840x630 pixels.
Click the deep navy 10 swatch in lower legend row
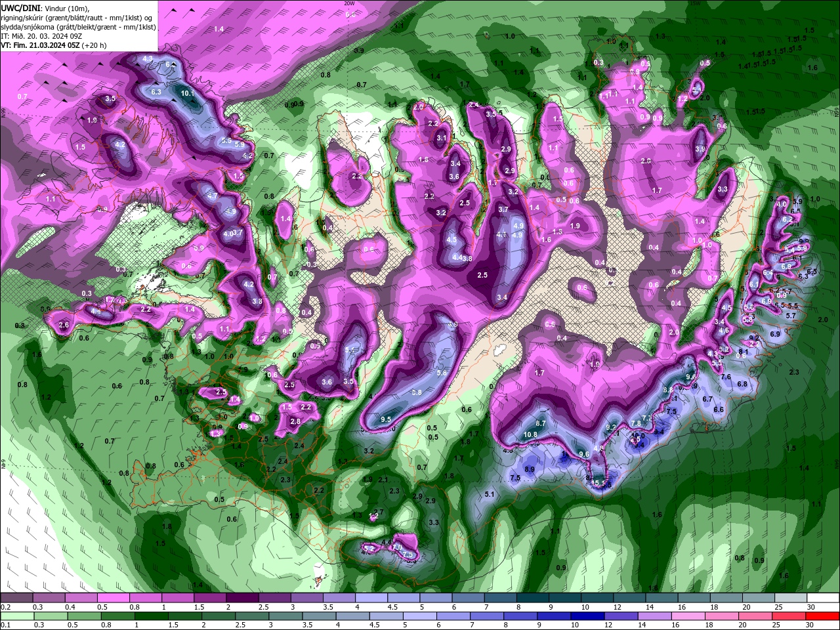coord(587,616)
